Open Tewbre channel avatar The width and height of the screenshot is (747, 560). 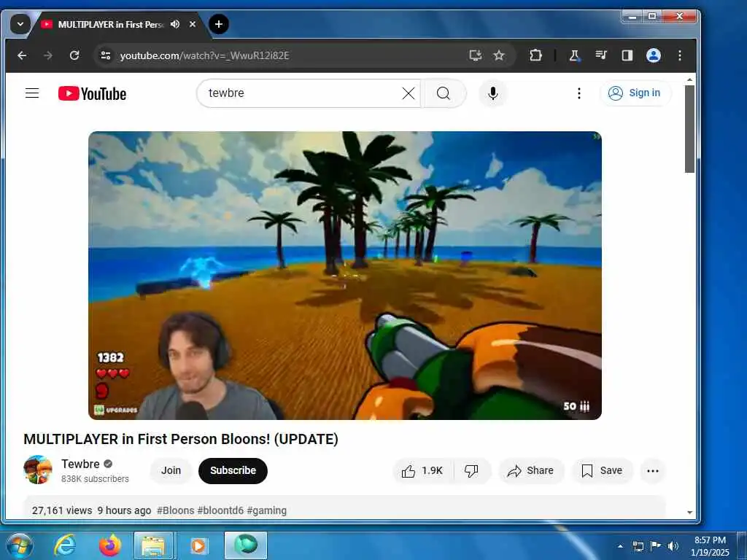tap(38, 470)
